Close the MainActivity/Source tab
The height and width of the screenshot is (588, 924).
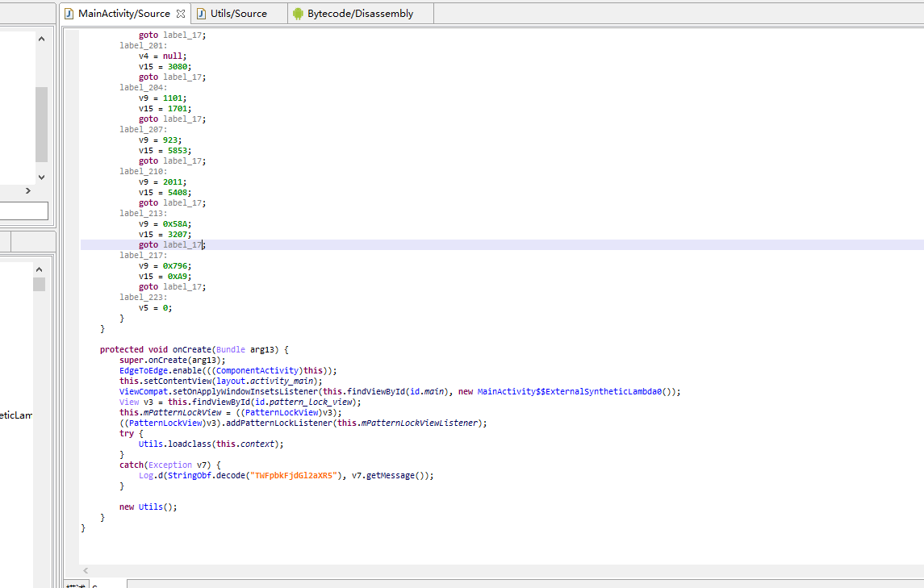point(181,14)
